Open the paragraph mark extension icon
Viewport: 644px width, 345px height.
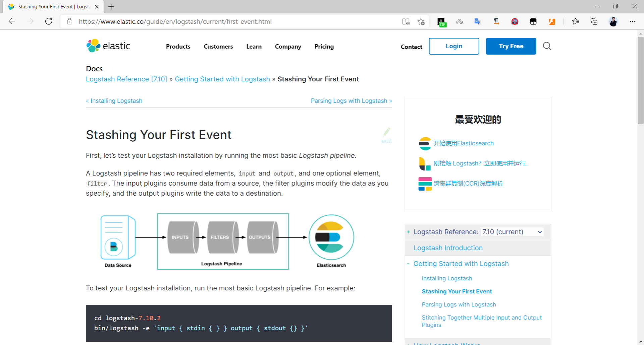[496, 21]
